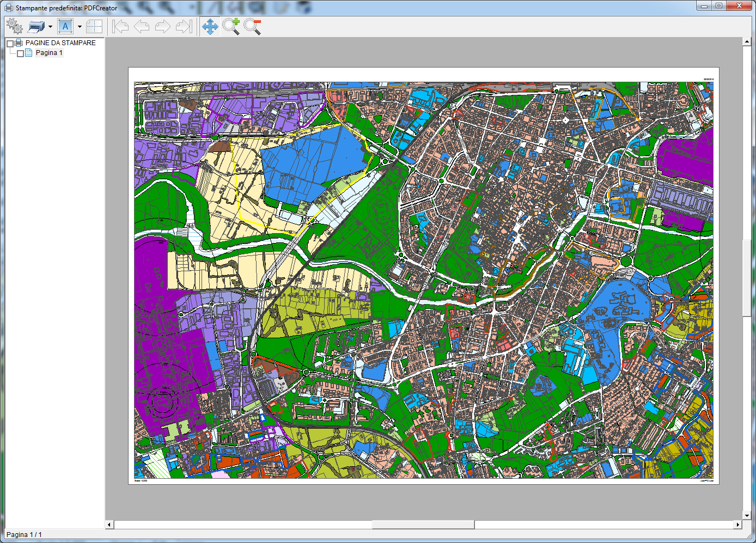Click horizontal scrollbar right arrow
Image resolution: width=756 pixels, height=543 pixels.
[737, 524]
